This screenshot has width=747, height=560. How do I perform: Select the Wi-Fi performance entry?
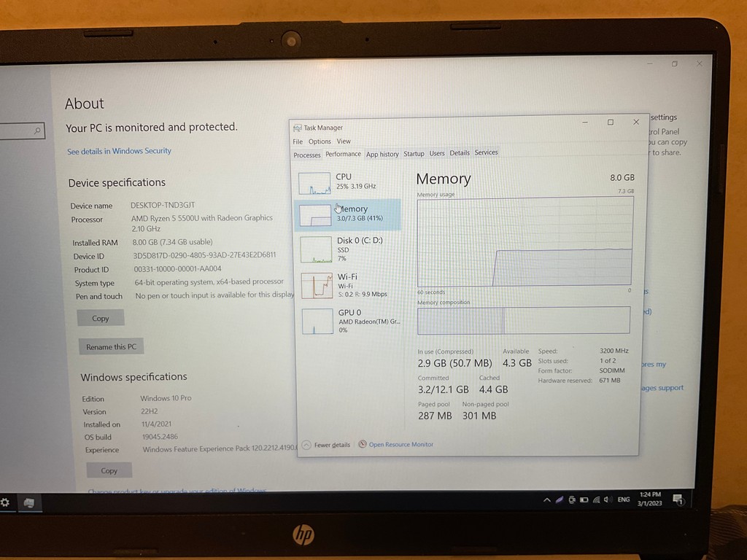[348, 285]
